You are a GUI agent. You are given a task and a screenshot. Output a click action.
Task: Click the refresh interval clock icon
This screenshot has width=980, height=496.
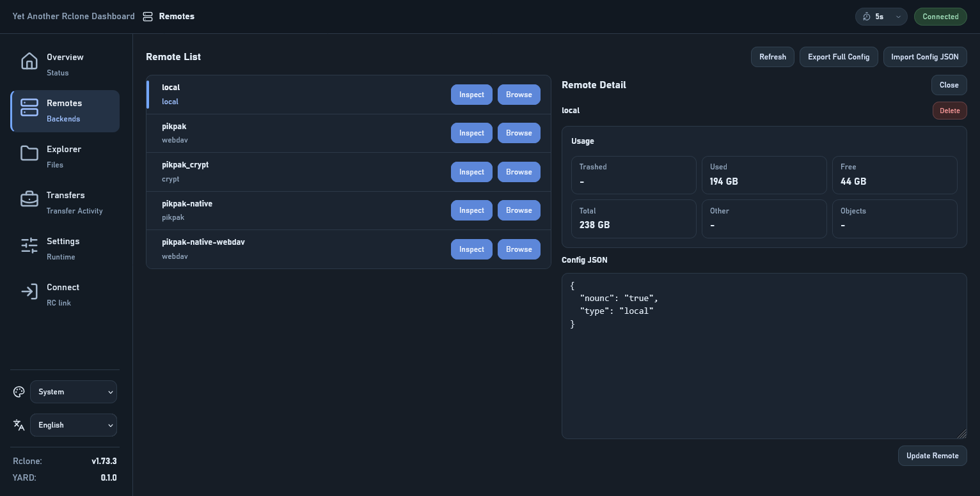867,17
